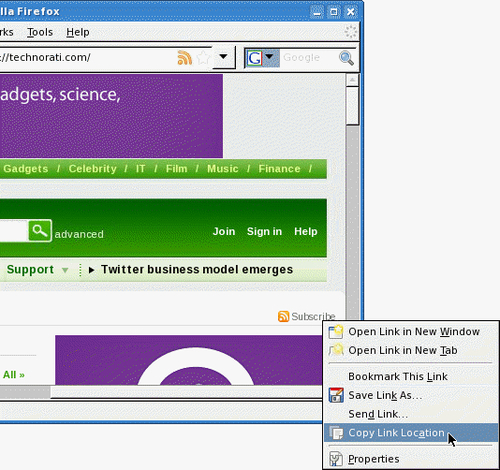500x470 pixels.
Task: Click the Celebrity category link
Action: [x=93, y=169]
